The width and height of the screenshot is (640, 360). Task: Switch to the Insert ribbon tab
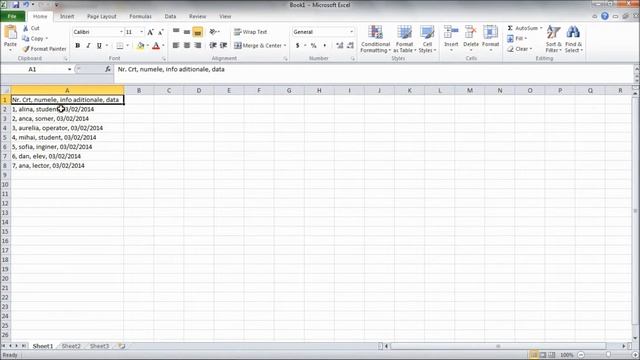[67, 16]
